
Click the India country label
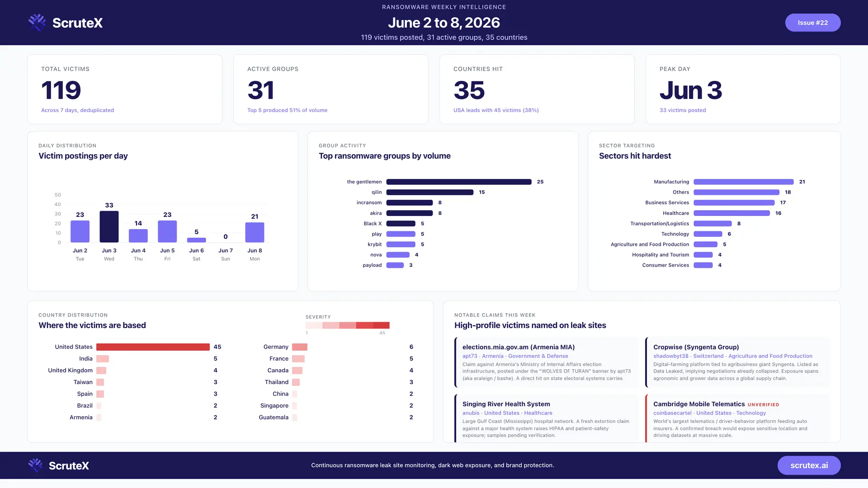pos(86,359)
